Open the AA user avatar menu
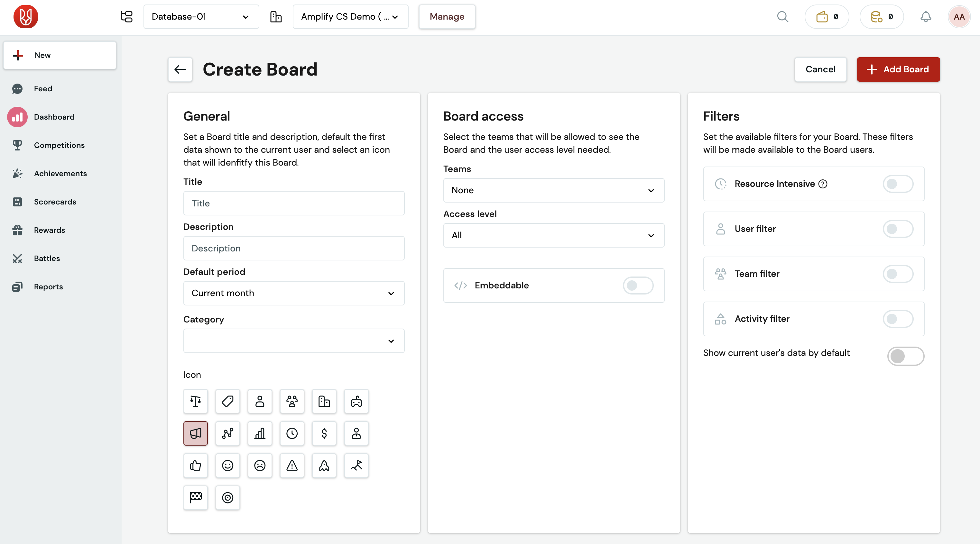 tap(959, 17)
